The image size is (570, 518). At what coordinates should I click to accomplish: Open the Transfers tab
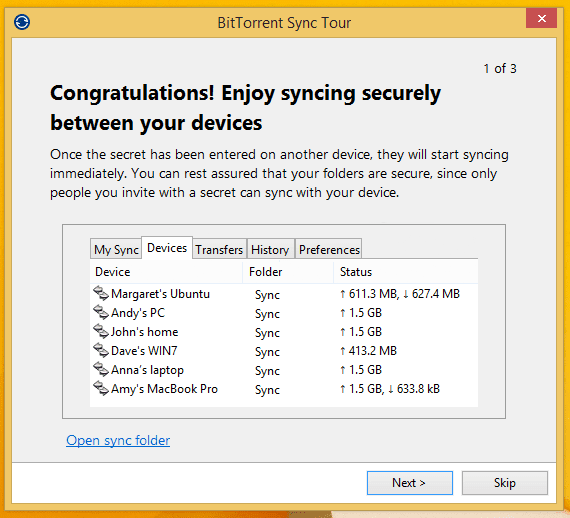click(x=219, y=249)
